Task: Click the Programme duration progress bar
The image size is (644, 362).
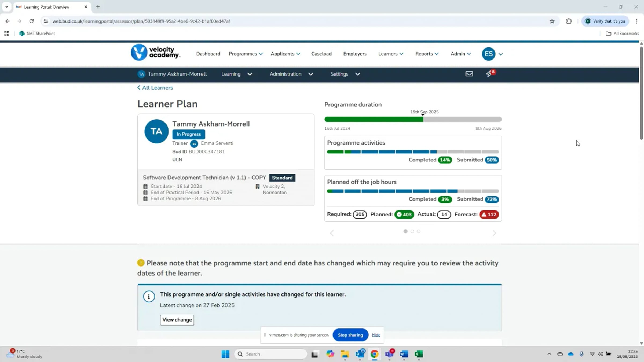Action: tap(413, 119)
